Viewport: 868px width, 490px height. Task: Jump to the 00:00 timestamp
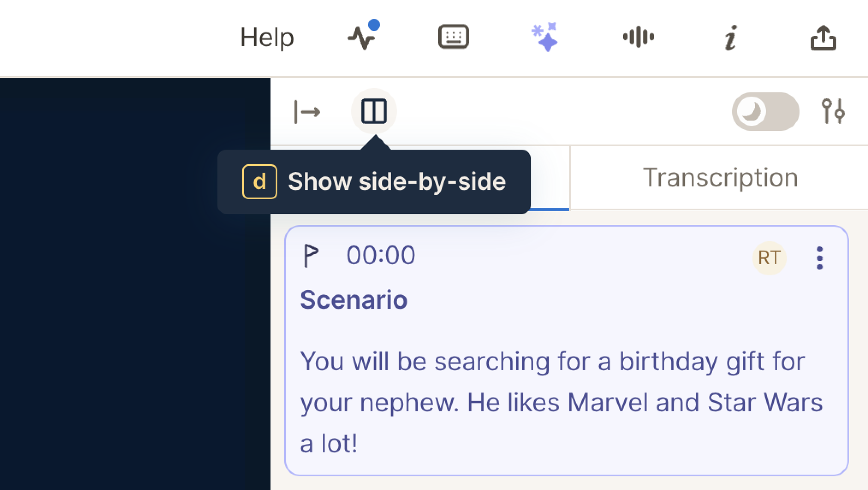click(380, 256)
